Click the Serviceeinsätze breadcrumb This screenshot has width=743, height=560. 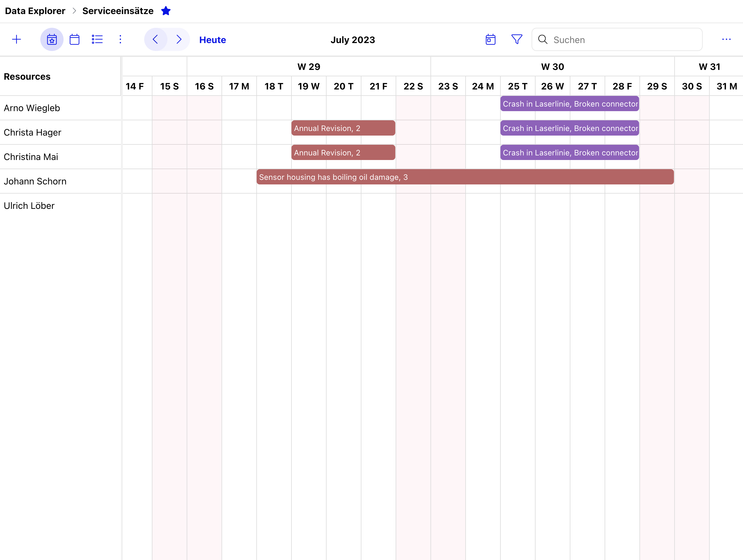pos(118,11)
